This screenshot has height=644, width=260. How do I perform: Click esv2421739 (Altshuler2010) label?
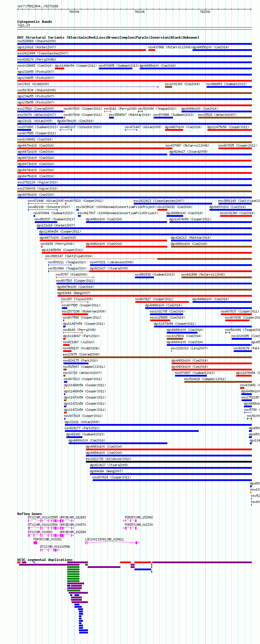[108, 459]
